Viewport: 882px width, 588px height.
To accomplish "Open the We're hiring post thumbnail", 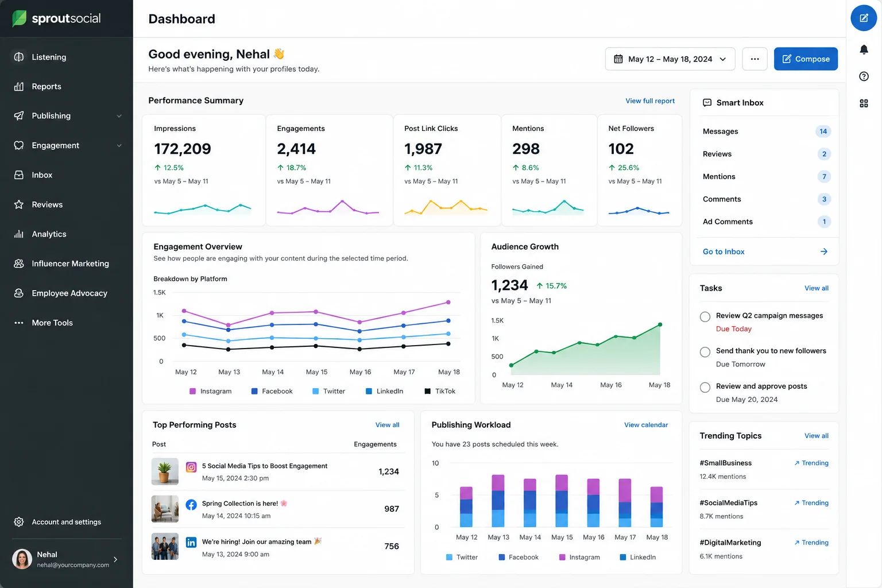I will click(165, 546).
